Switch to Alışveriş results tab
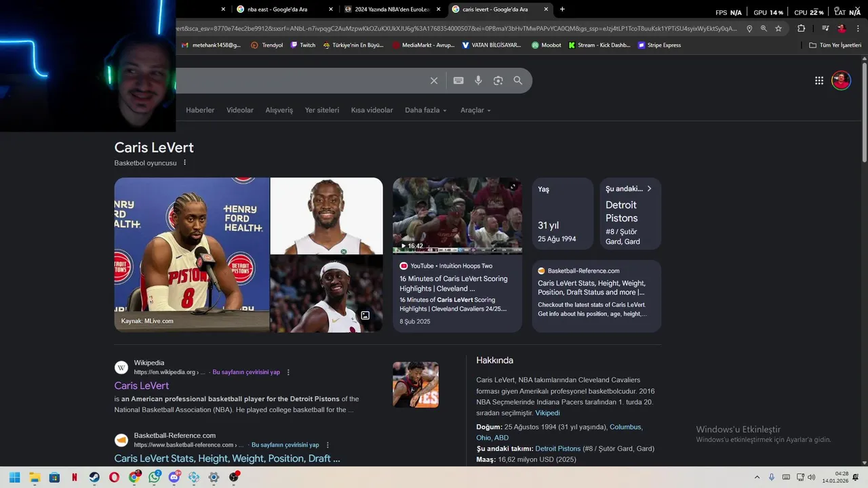Image resolution: width=868 pixels, height=488 pixels. [x=279, y=110]
